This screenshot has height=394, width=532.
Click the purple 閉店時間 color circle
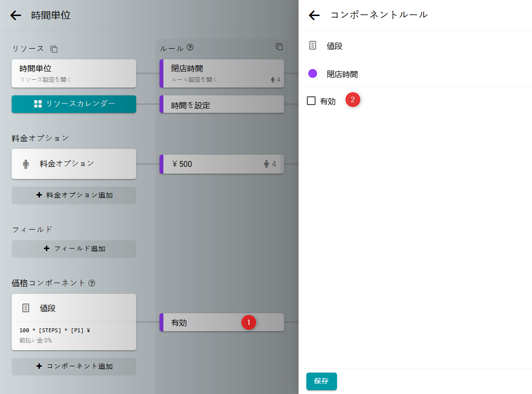click(313, 73)
